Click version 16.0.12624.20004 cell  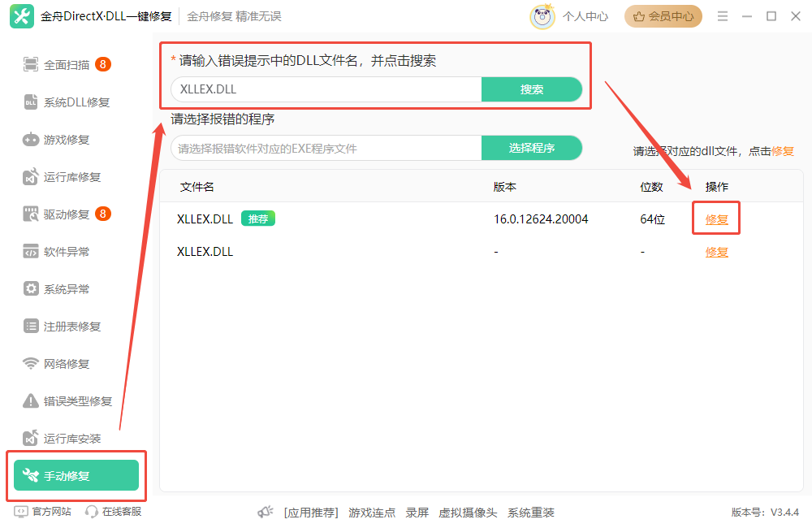(x=541, y=219)
